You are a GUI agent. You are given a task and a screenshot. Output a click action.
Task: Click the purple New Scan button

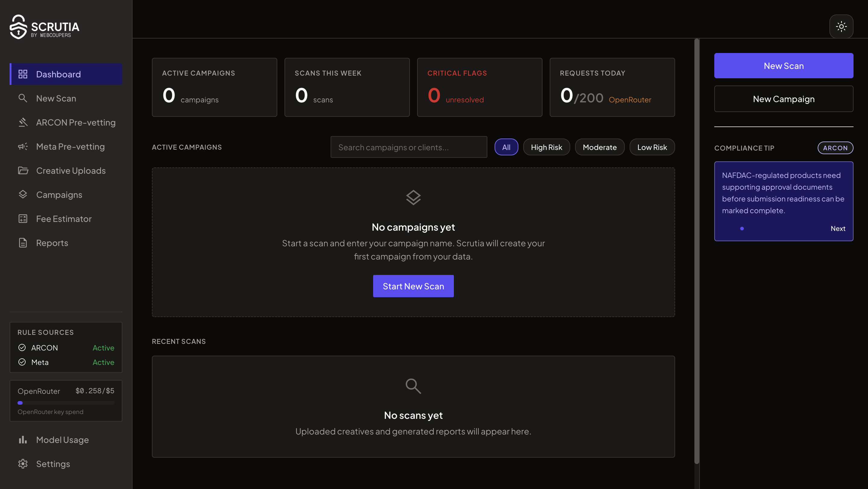pos(783,66)
